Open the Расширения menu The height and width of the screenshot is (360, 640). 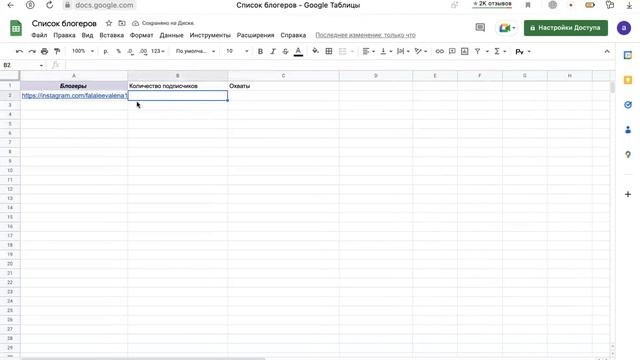[x=256, y=35]
